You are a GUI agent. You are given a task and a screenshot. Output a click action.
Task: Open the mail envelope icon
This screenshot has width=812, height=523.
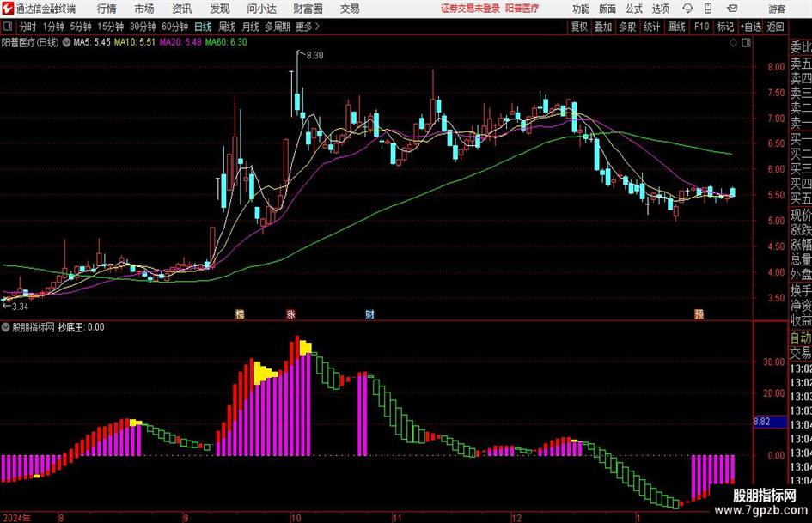[732, 9]
